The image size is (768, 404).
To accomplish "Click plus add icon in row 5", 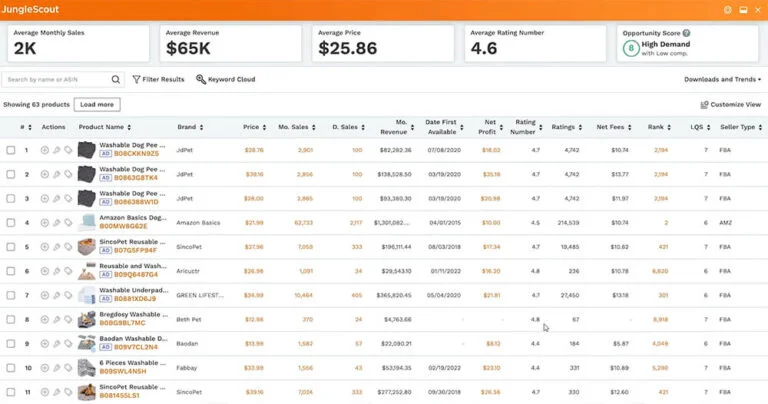I will click(45, 247).
